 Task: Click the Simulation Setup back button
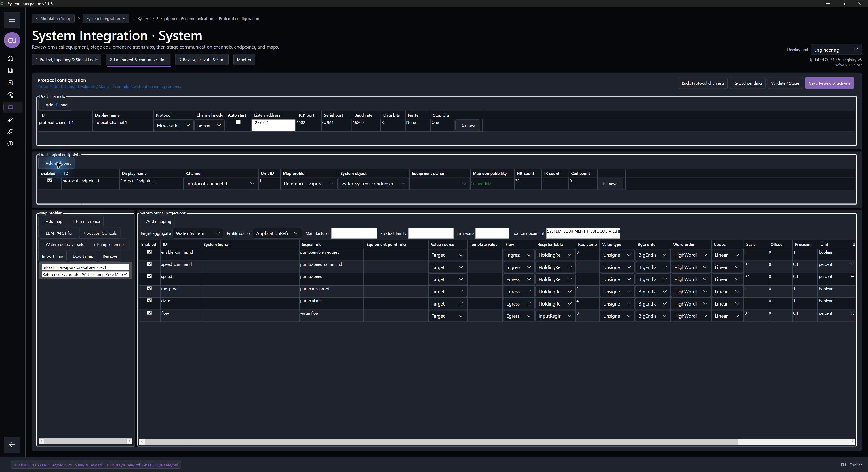54,19
